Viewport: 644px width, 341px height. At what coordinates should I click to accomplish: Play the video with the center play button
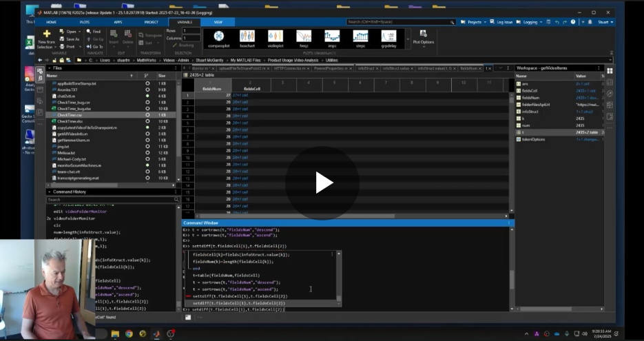323,183
